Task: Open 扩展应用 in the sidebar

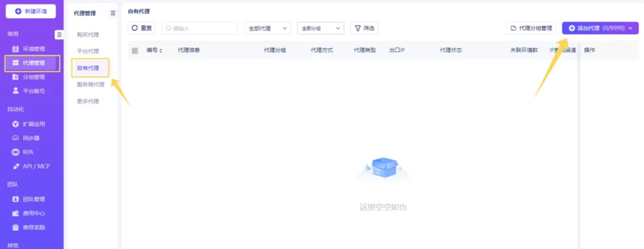Action: pyautogui.click(x=34, y=124)
